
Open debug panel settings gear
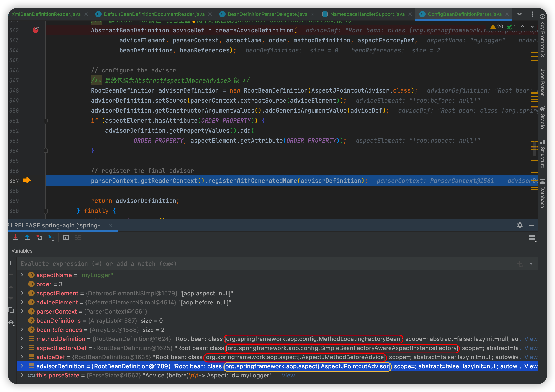tap(520, 225)
